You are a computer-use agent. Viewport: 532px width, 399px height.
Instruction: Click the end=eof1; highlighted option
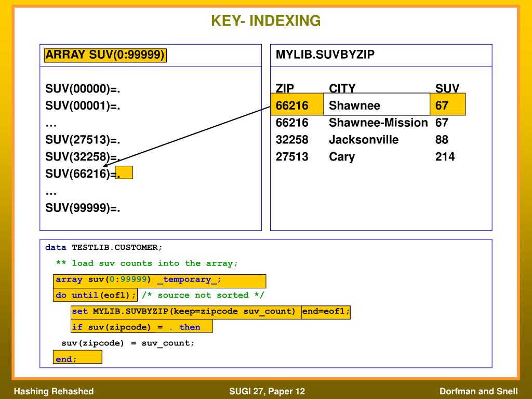tap(326, 312)
